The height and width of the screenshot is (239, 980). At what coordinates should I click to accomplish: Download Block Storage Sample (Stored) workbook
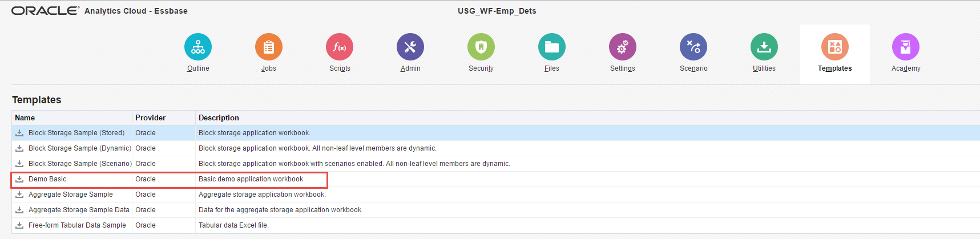19,133
